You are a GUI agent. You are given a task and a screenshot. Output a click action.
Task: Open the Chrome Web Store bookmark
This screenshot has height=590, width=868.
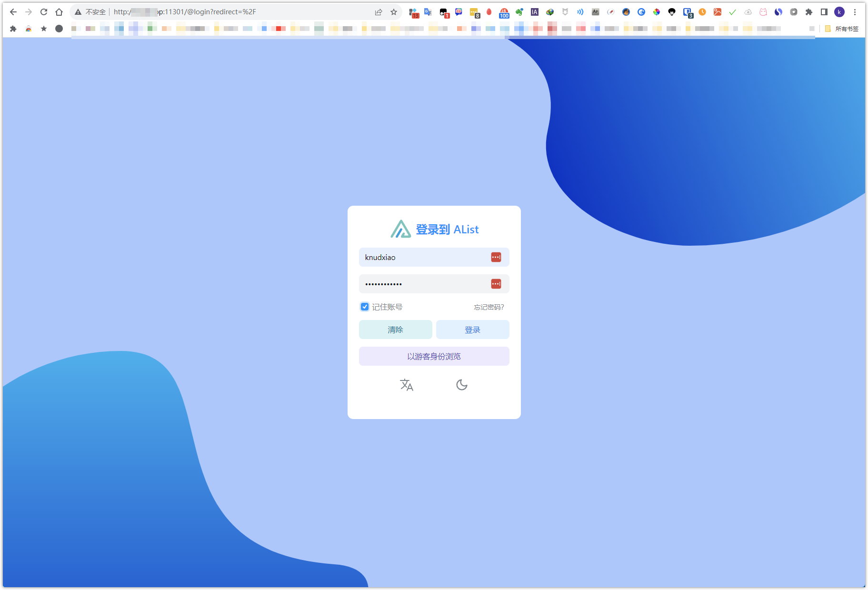29,29
